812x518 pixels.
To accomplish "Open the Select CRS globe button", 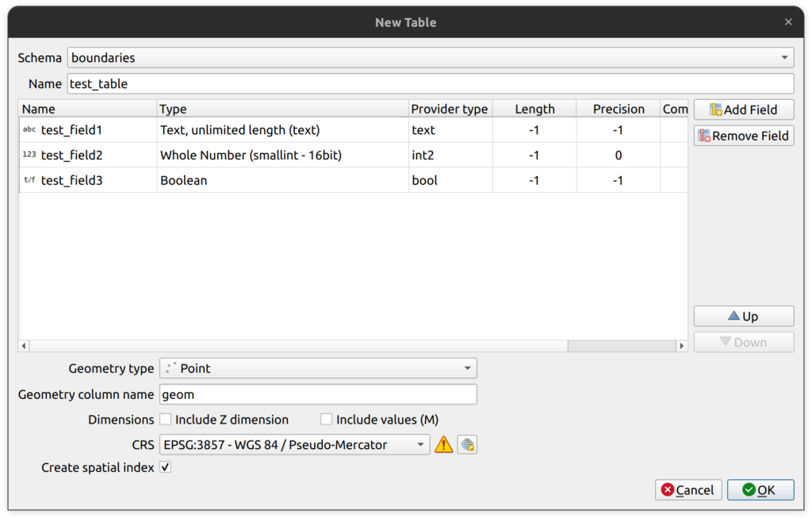I will coord(467,445).
